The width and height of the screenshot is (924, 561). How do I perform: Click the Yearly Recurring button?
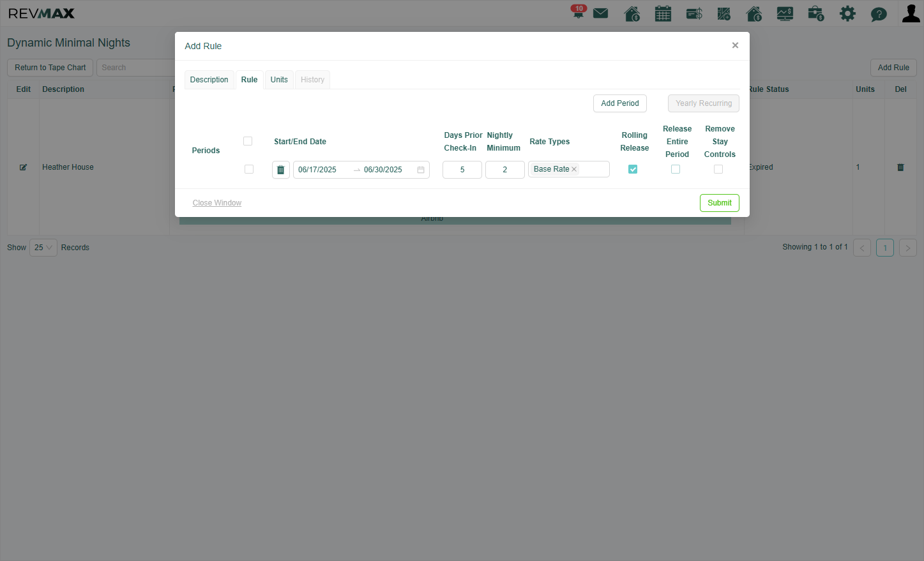click(x=704, y=103)
